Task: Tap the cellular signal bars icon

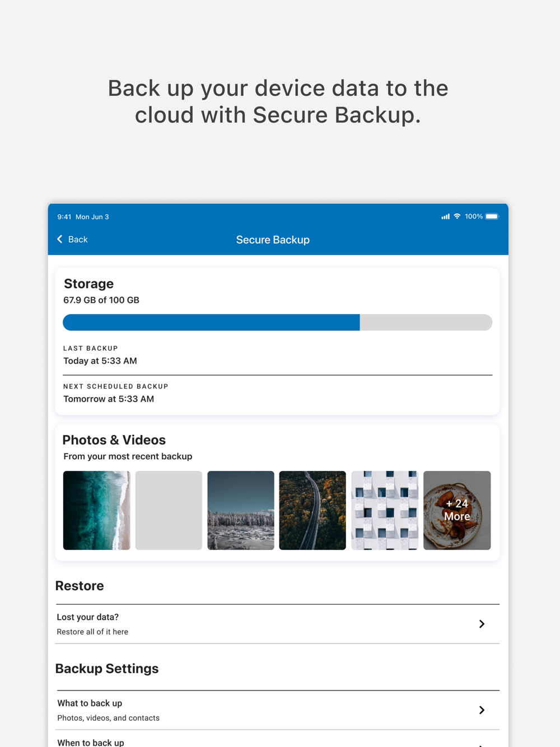Action: point(445,217)
